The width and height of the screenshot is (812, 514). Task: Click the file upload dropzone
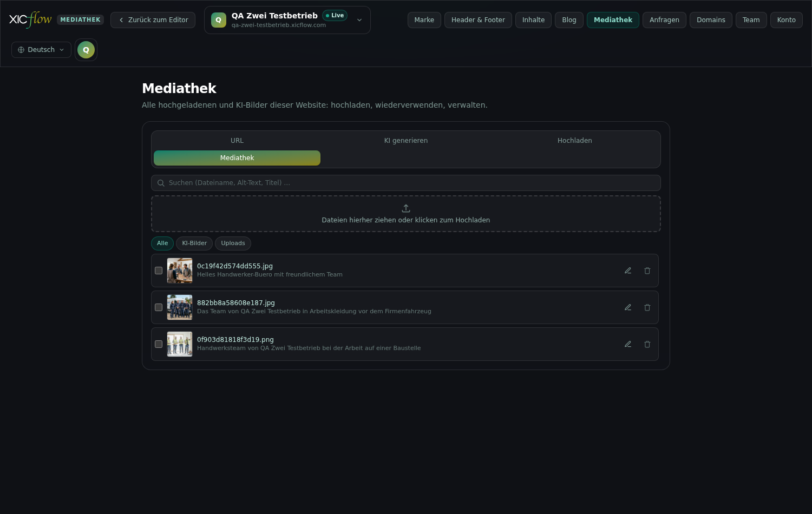(x=406, y=214)
